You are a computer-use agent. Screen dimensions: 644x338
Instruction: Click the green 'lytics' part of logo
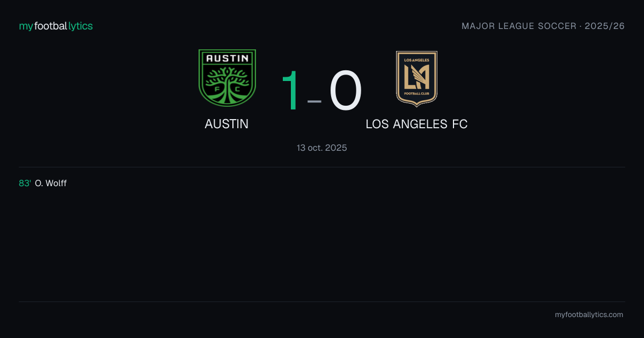[81, 26]
